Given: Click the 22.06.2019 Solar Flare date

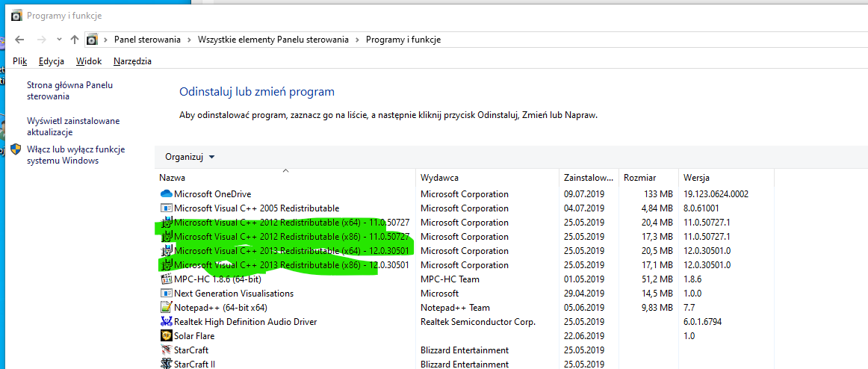Looking at the screenshot, I should pyautogui.click(x=584, y=336).
